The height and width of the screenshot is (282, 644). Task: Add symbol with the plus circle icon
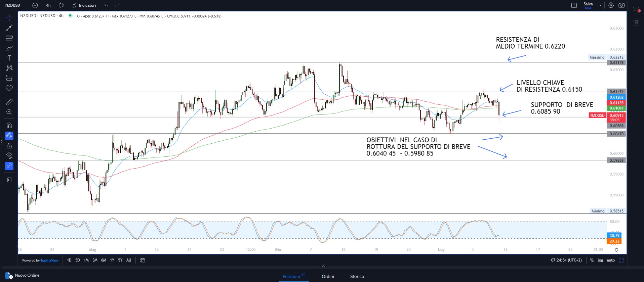pos(35,5)
